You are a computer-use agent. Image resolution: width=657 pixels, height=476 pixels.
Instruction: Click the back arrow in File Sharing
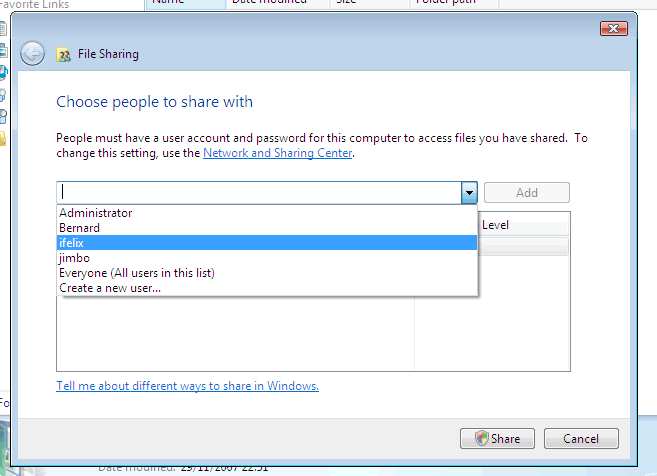[33, 54]
